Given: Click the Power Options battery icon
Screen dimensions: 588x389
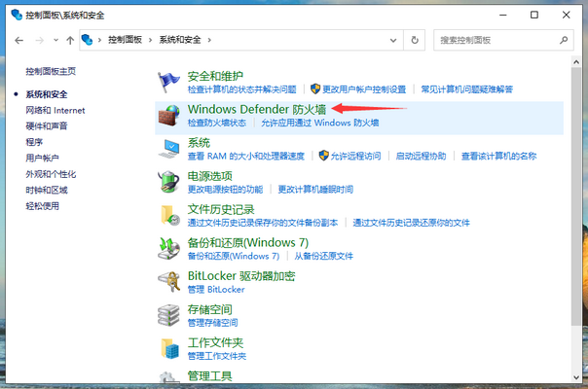Looking at the screenshot, I should 170,182.
